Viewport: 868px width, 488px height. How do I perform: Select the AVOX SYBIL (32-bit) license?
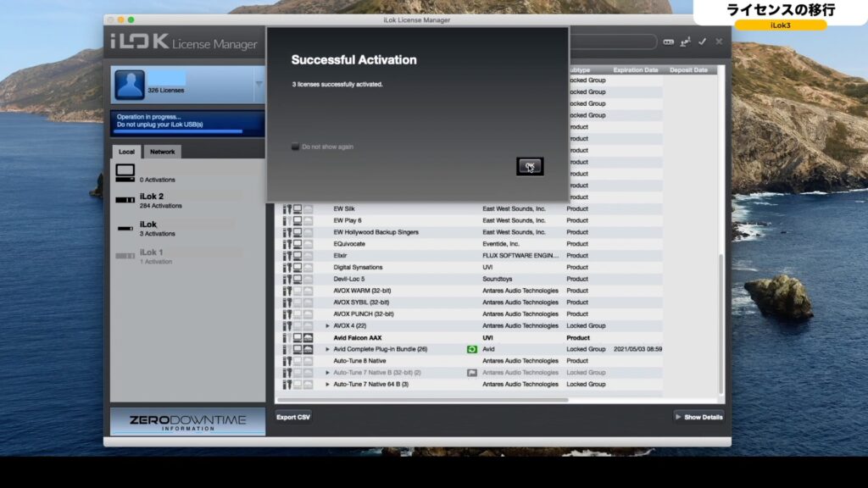[470, 302]
